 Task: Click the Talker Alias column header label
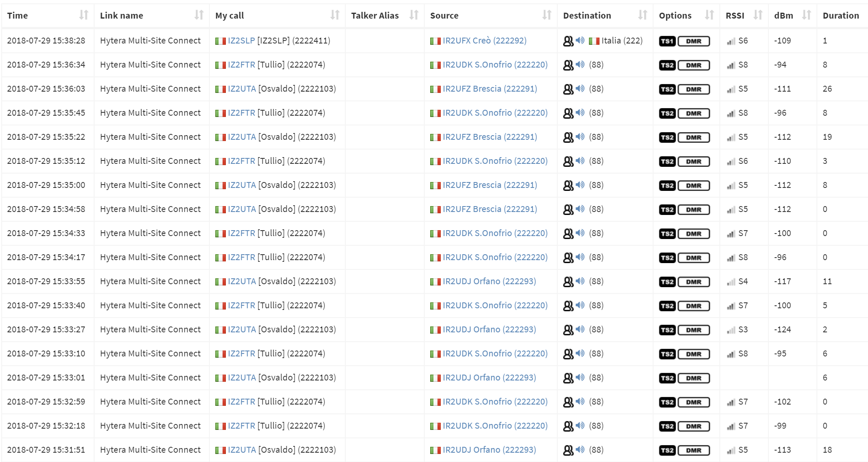375,16
